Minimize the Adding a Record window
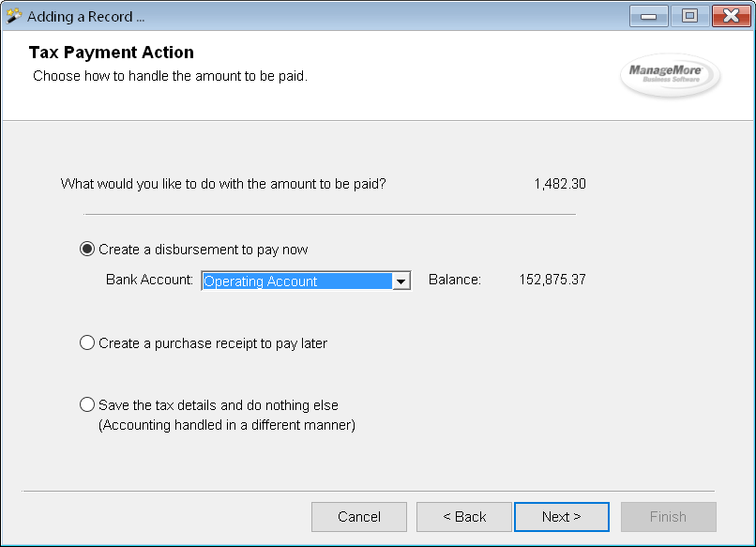The image size is (756, 547). click(650, 15)
